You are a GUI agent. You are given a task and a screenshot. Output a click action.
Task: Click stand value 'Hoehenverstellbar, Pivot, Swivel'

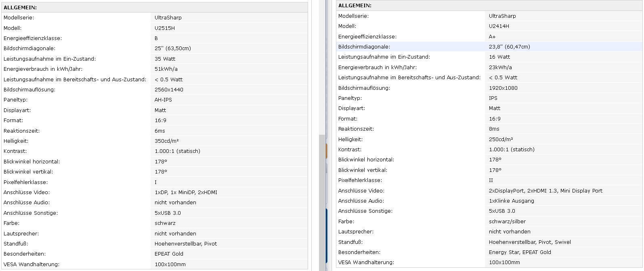tap(530, 242)
